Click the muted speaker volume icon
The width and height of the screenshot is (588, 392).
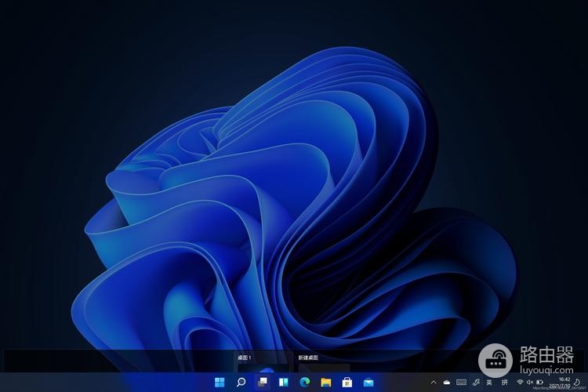tap(529, 383)
